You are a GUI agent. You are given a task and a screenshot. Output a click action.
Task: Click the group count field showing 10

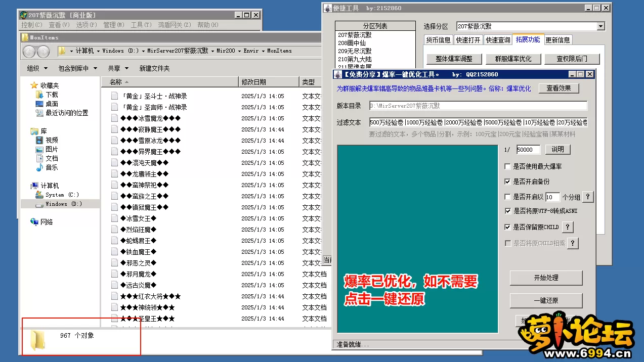pyautogui.click(x=552, y=197)
